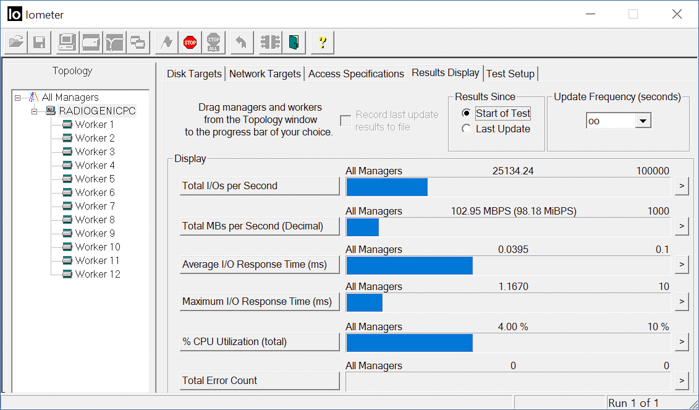Image resolution: width=699 pixels, height=410 pixels.
Task: Select Worker 1 in topology
Action: coord(94,124)
